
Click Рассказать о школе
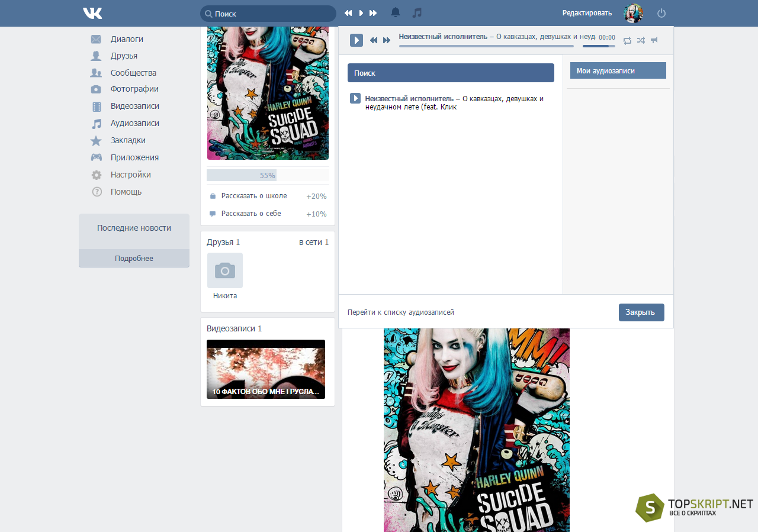coord(254,196)
